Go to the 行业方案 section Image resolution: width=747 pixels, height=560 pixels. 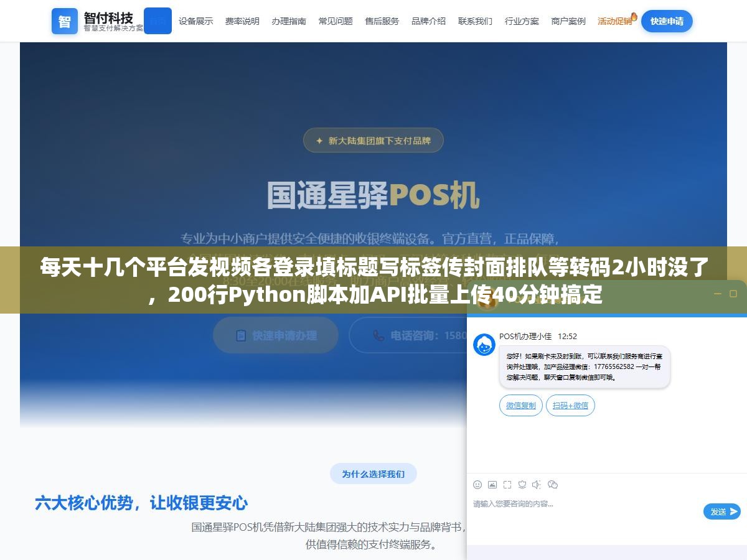522,21
